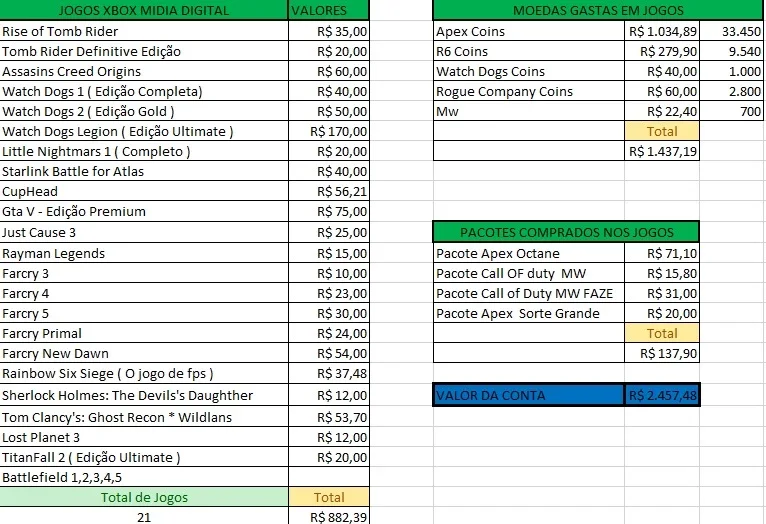Click the 'MOEDAS GASTAS EM JOGOS' header
Screen dimensions: 766x524
point(597,10)
